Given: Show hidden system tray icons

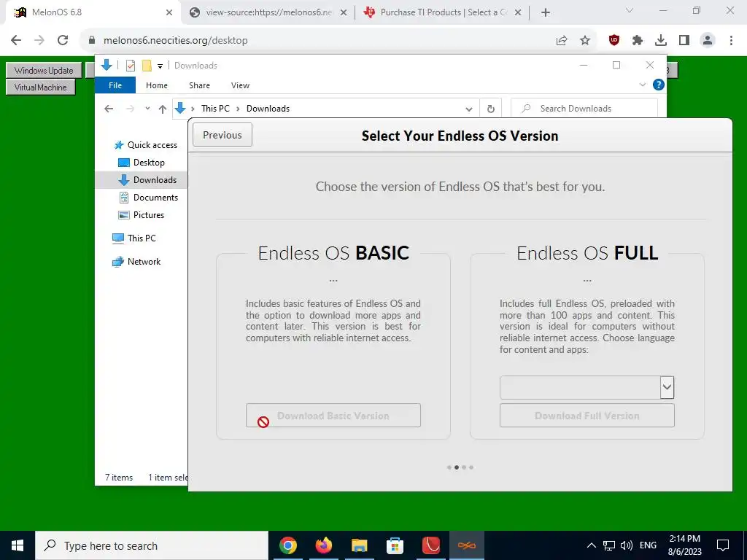Looking at the screenshot, I should (591, 545).
